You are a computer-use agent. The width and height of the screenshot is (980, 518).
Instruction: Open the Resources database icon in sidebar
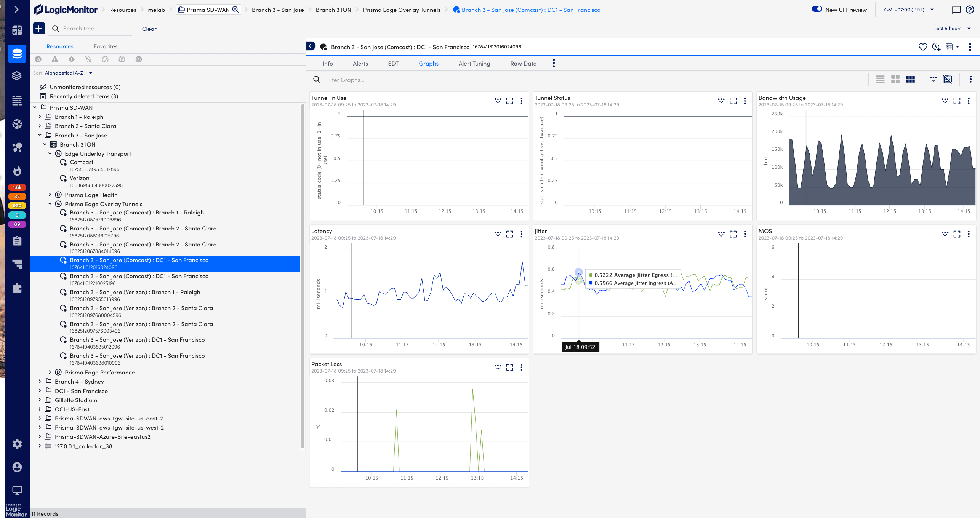pos(17,53)
